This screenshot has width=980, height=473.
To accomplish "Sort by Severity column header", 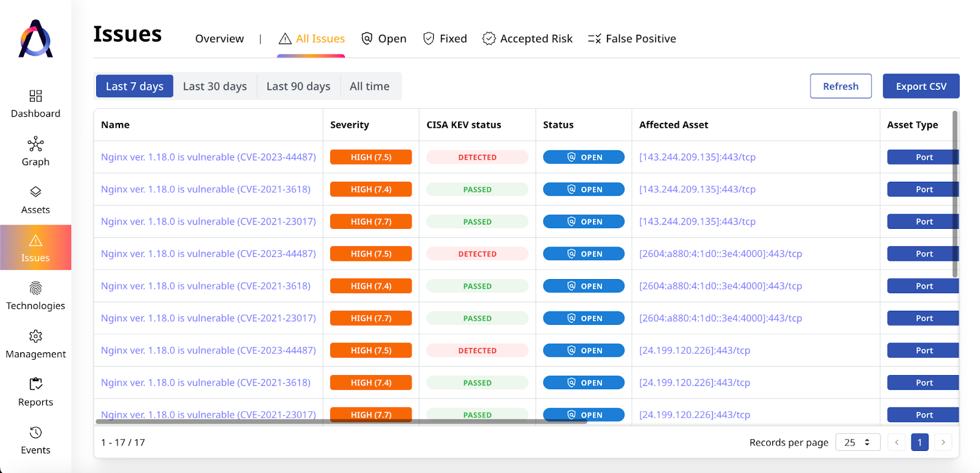I will (x=350, y=125).
